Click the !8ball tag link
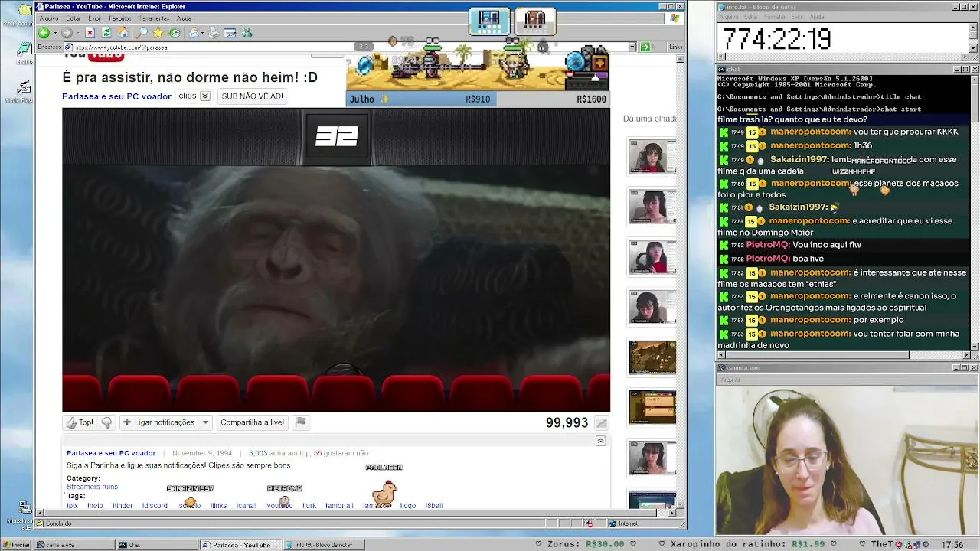Viewport: 980px width, 551px height. (434, 506)
